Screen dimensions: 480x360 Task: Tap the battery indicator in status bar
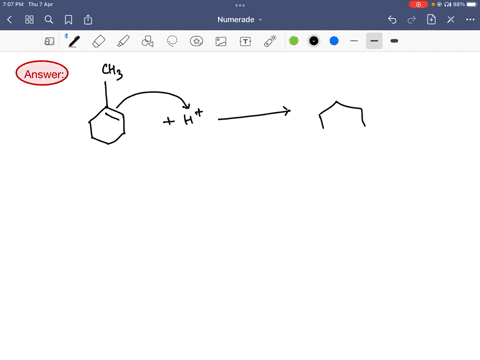(x=472, y=4)
